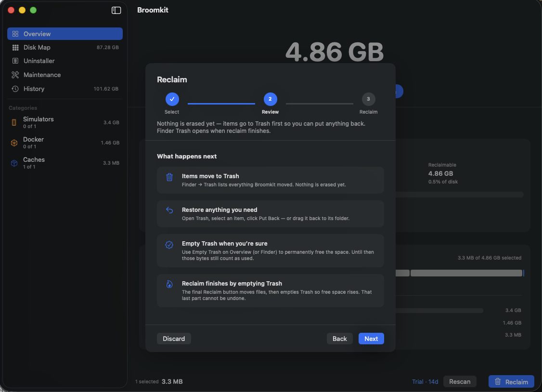This screenshot has height=392, width=542.
Task: Click the checkmark seal icon for Empty Trash
Action: [169, 245]
